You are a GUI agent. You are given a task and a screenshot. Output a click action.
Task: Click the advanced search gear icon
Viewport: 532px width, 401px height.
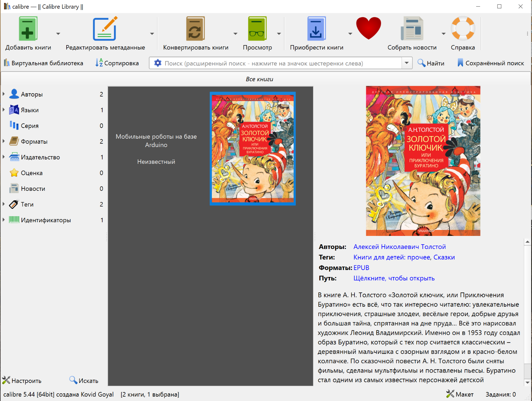click(x=157, y=63)
